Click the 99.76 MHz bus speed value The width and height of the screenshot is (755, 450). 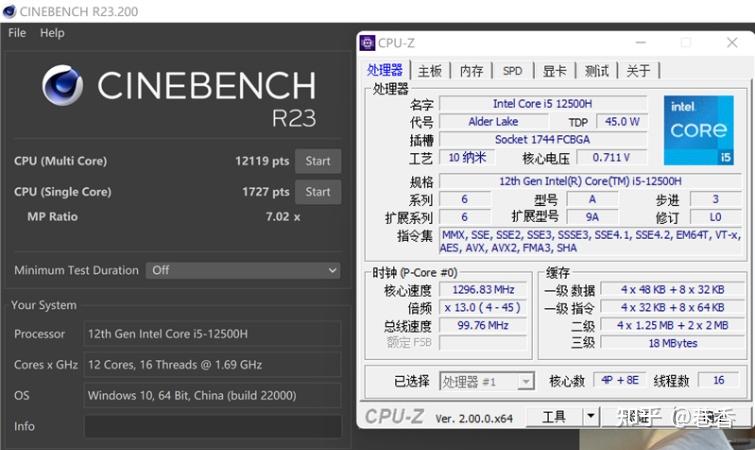(483, 325)
